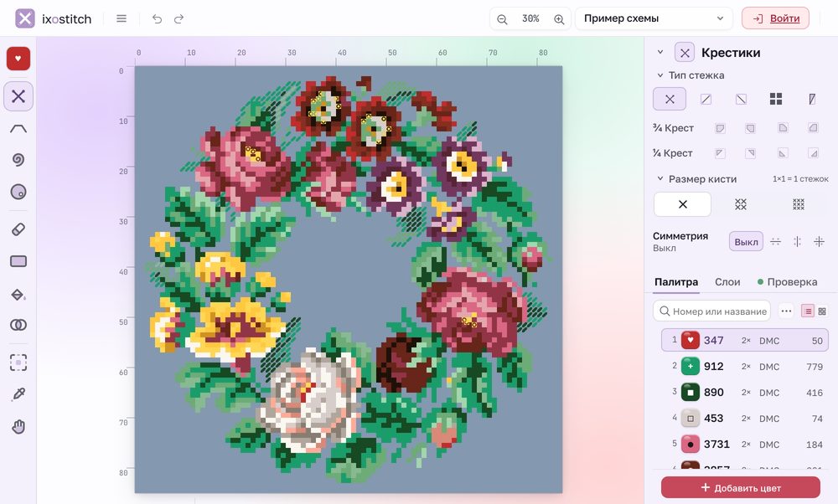Click the overlapping circles tool
838x504 pixels.
point(18,325)
